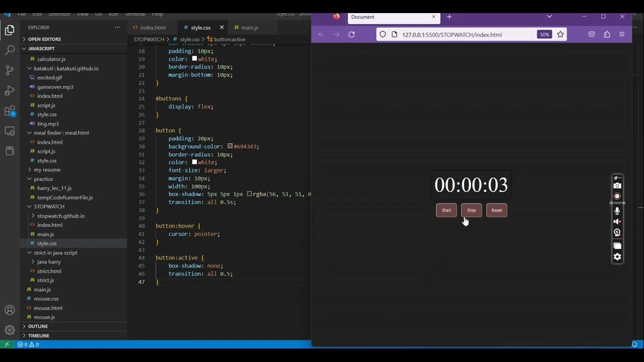This screenshot has height=362, width=644.
Task: Click the STOPWATCH breadcrumb
Action: coord(149,39)
